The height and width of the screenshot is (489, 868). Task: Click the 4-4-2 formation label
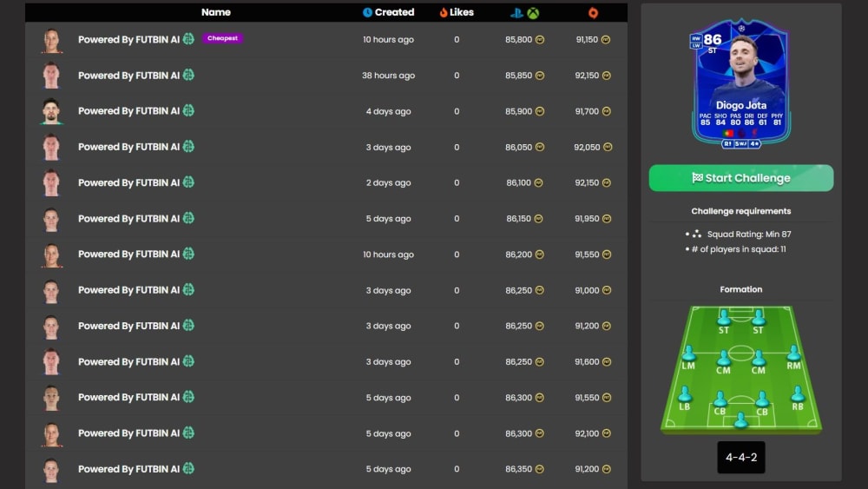pyautogui.click(x=741, y=458)
